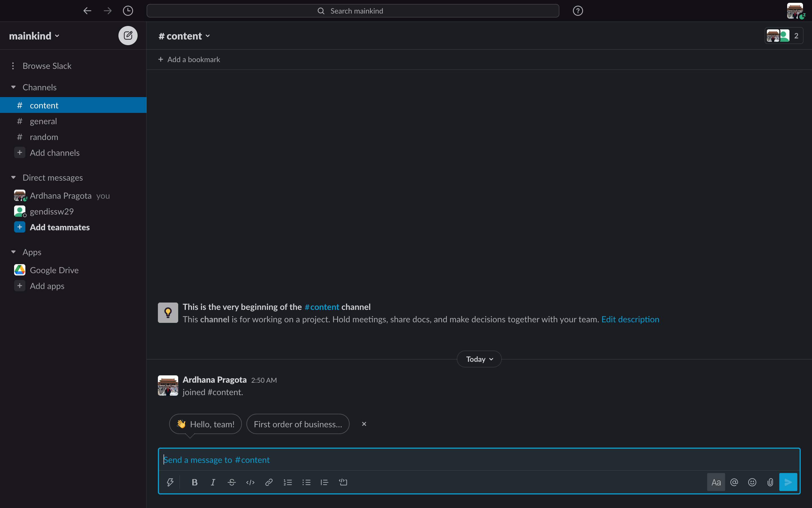Start a bulleted list
Screen dimensions: 812x508
coord(306,482)
